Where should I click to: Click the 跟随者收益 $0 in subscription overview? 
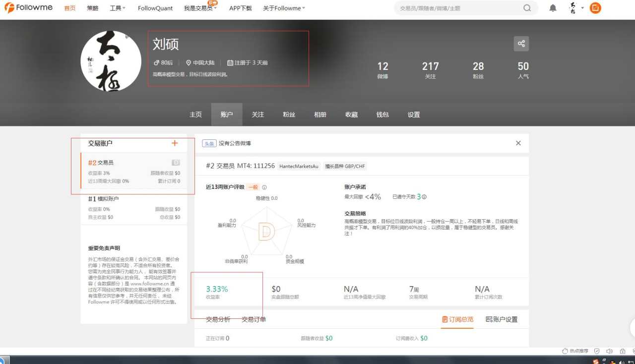point(317,338)
